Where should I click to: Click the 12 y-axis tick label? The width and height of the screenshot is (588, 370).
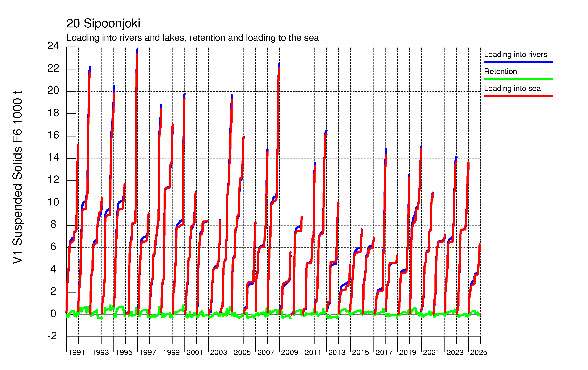(53, 180)
